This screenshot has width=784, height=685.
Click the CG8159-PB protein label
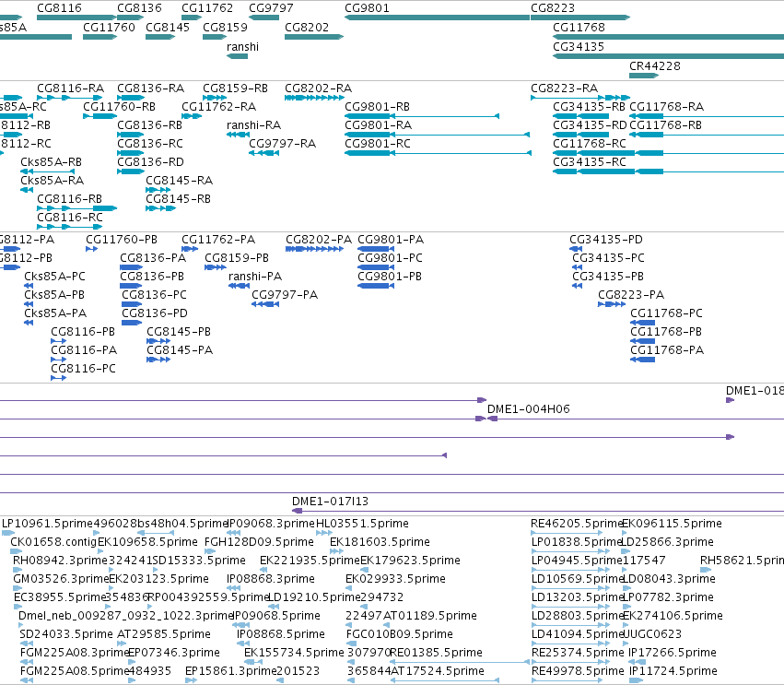(x=237, y=258)
